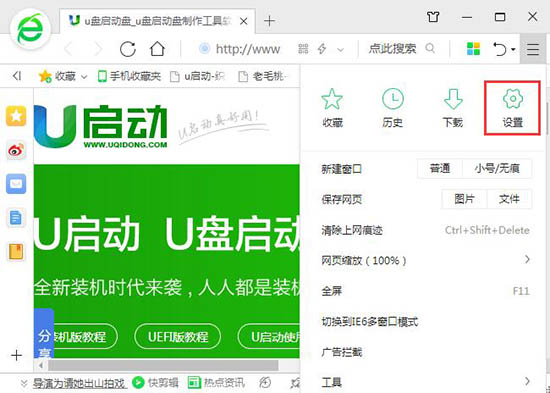
Task: Click the blue 分享 share tab
Action: click(x=44, y=334)
